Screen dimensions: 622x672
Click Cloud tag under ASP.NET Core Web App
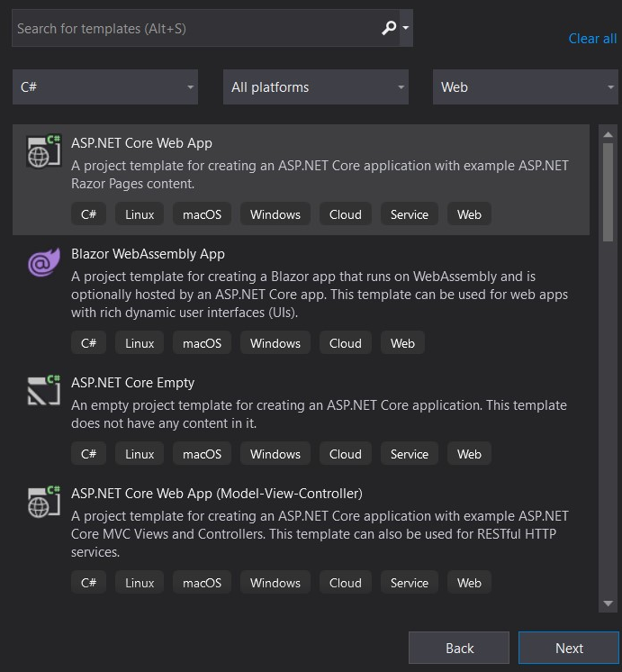346,214
